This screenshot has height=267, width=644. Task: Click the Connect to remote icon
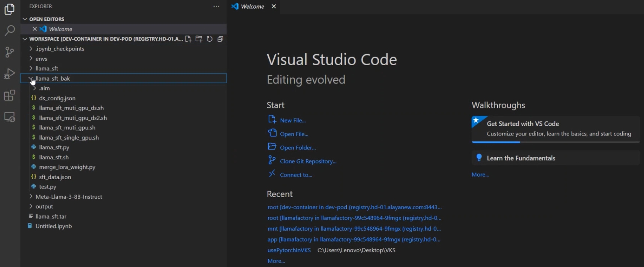click(272, 174)
